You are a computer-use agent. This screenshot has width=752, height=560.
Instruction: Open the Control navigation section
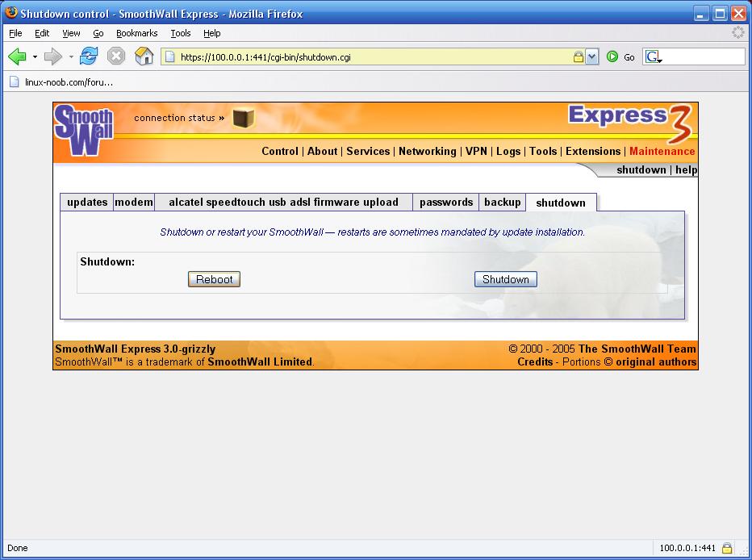tap(280, 151)
